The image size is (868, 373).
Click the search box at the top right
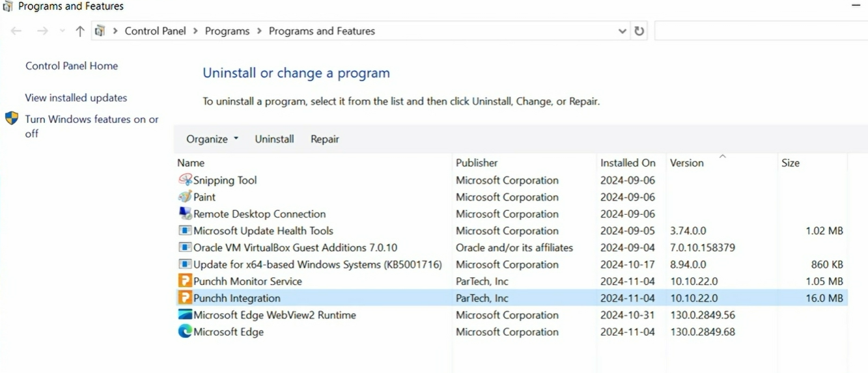coord(761,31)
